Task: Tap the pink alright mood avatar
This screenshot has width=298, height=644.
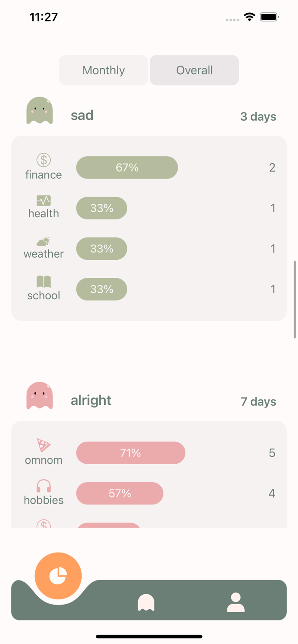Action: pos(40,395)
